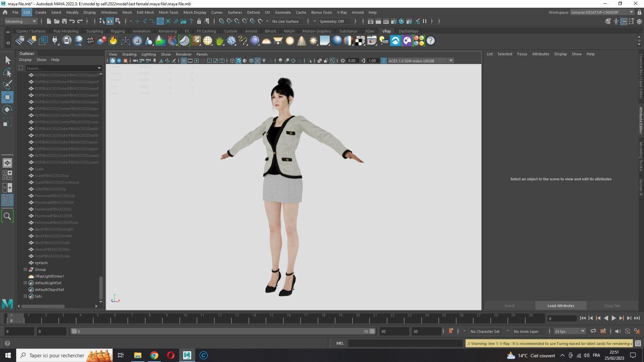Open the Outliner layout button
The image size is (644, 362).
click(x=7, y=200)
